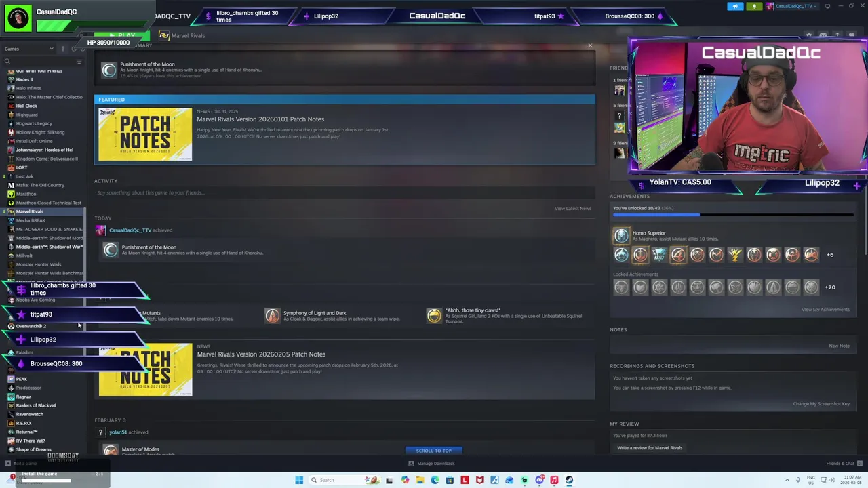The height and width of the screenshot is (488, 868).
Task: Open advanced filter options icon beside search
Action: (79, 62)
